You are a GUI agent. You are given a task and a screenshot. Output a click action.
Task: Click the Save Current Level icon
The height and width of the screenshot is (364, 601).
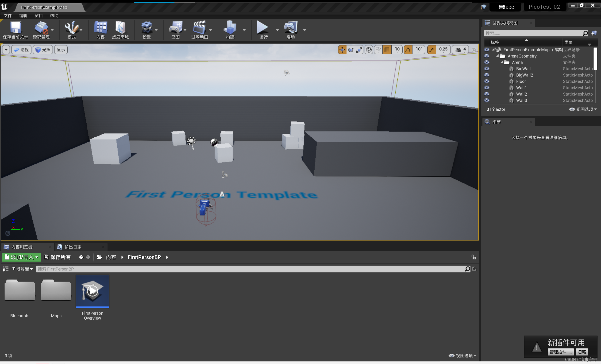pyautogui.click(x=15, y=27)
